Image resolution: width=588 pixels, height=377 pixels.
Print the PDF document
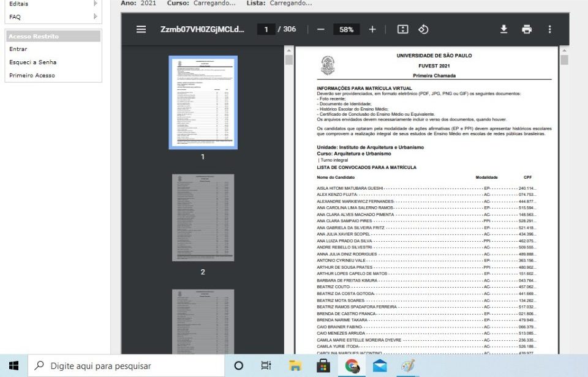click(x=527, y=29)
